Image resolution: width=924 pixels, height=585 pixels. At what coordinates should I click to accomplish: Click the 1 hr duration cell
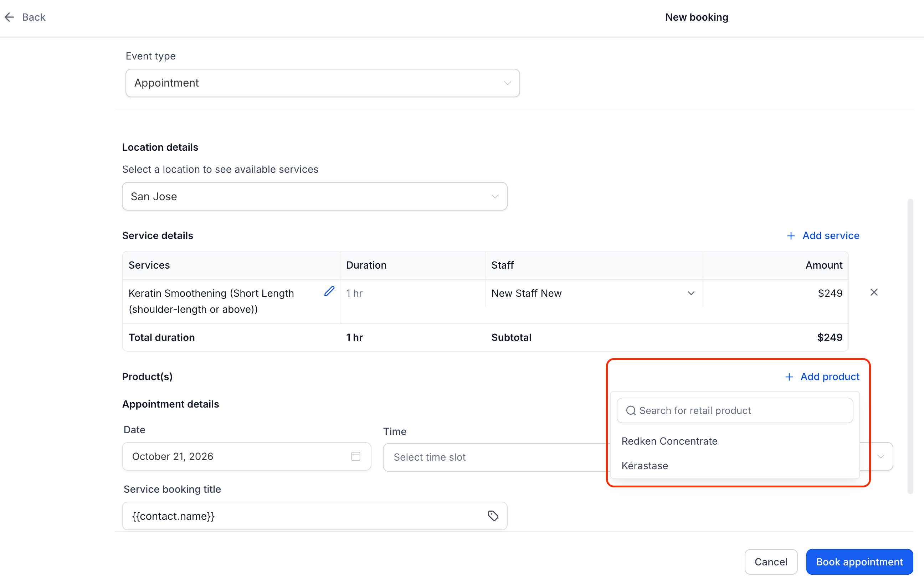(x=354, y=294)
